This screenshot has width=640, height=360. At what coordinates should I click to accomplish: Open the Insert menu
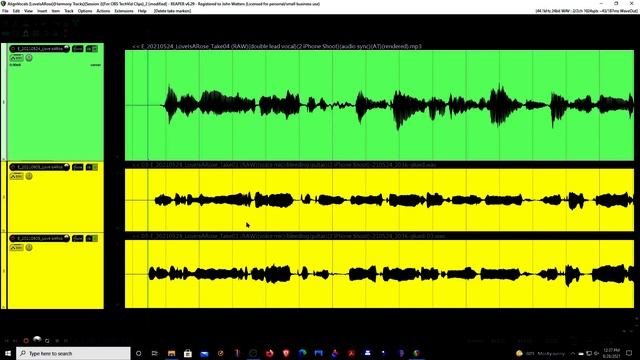42,11
